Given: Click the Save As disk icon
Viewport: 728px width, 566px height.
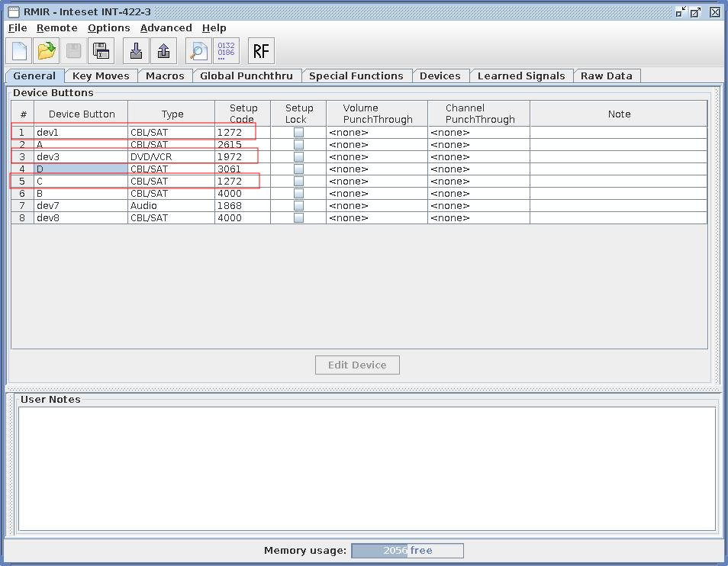Looking at the screenshot, I should tap(101, 50).
